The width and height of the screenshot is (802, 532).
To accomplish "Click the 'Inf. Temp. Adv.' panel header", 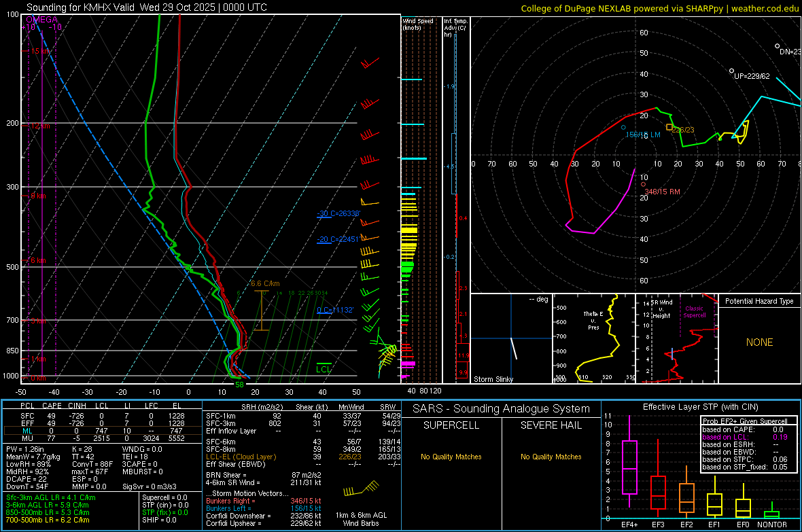I will (455, 28).
